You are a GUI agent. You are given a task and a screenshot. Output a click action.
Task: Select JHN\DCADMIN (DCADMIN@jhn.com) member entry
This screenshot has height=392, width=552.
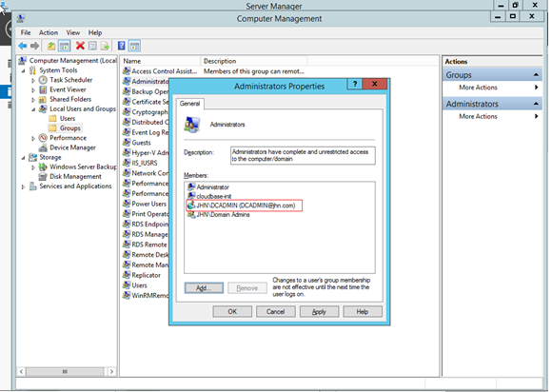point(244,206)
